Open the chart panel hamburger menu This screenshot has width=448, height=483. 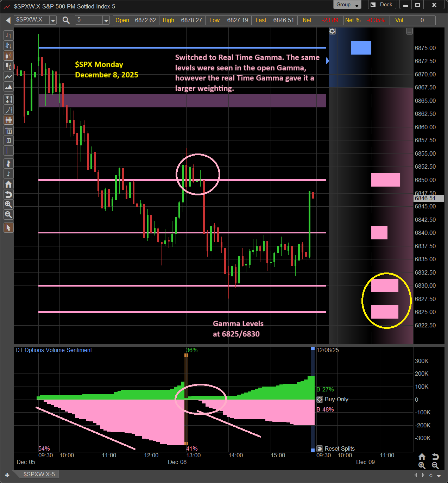[409, 31]
